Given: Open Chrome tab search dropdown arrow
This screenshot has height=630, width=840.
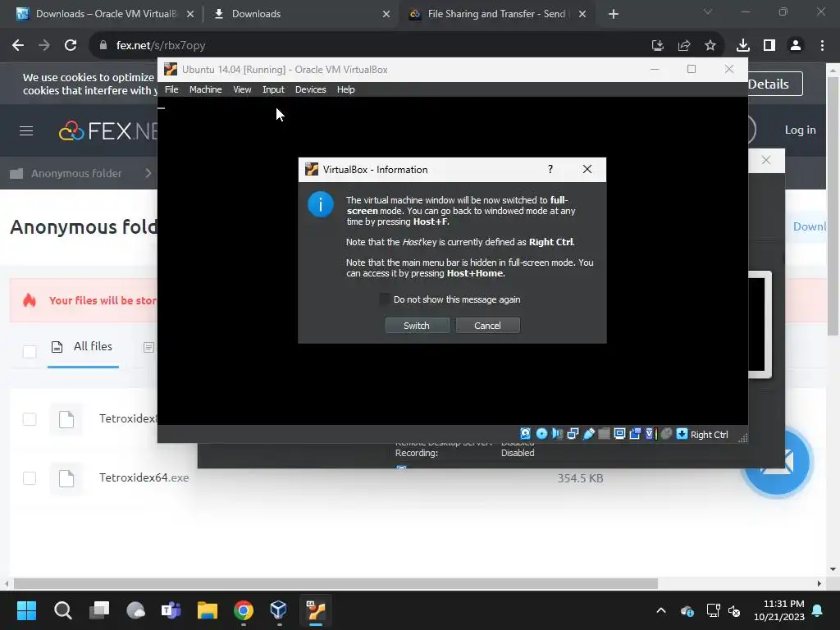Looking at the screenshot, I should point(708,11).
